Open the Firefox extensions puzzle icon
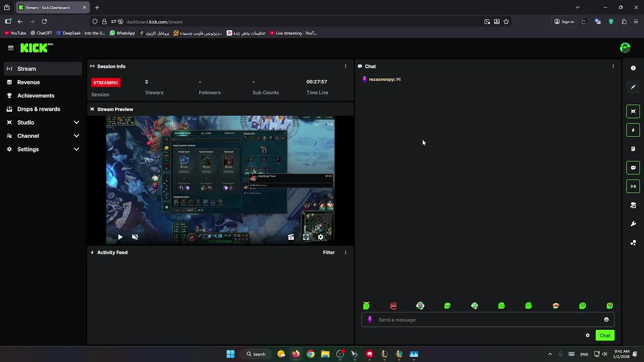The image size is (644, 362). click(624, 22)
